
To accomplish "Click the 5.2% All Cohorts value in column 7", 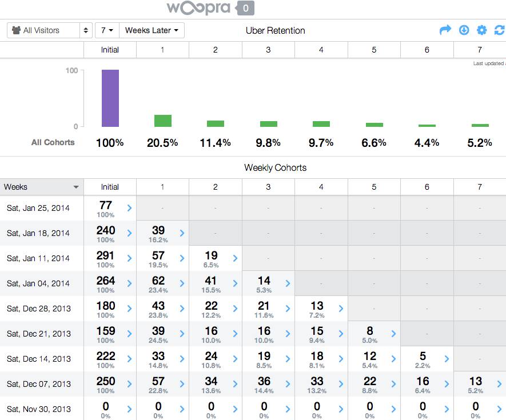I will [480, 143].
